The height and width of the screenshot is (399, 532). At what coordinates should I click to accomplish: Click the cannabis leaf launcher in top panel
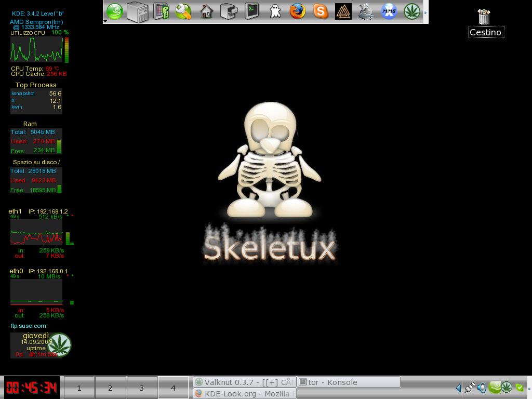[412, 11]
